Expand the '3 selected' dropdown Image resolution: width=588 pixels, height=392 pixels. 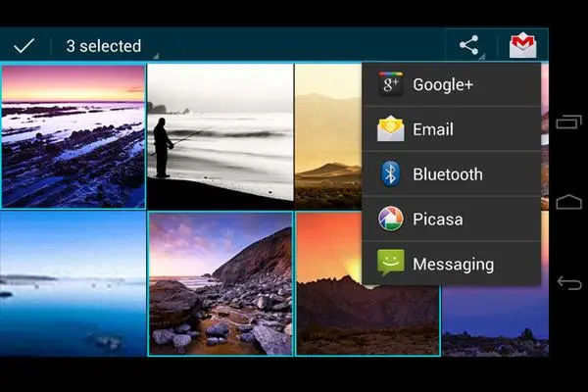coord(108,46)
